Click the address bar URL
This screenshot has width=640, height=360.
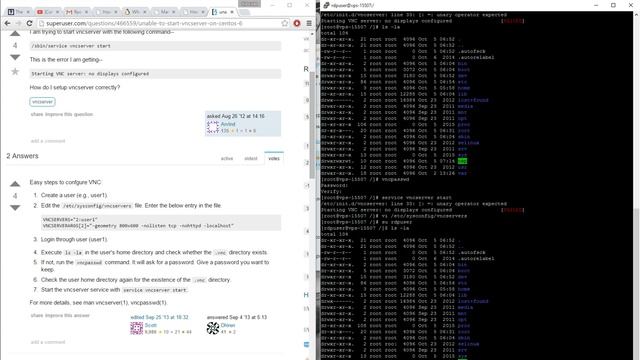[x=144, y=23]
